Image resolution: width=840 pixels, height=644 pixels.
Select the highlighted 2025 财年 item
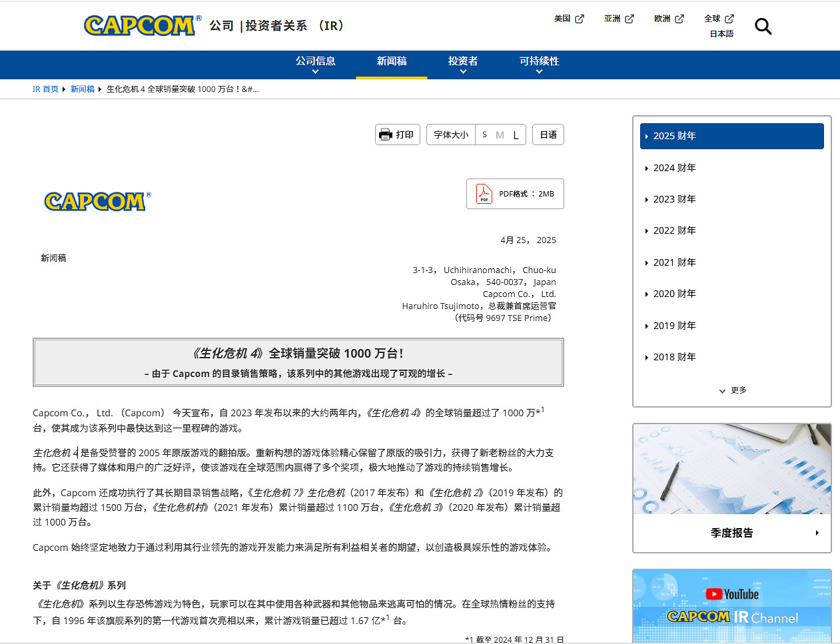point(675,135)
